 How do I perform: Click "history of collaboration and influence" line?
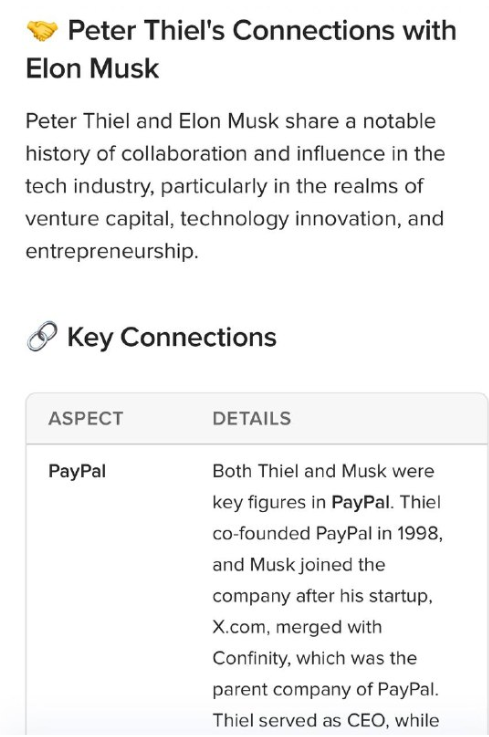pyautogui.click(x=205, y=154)
